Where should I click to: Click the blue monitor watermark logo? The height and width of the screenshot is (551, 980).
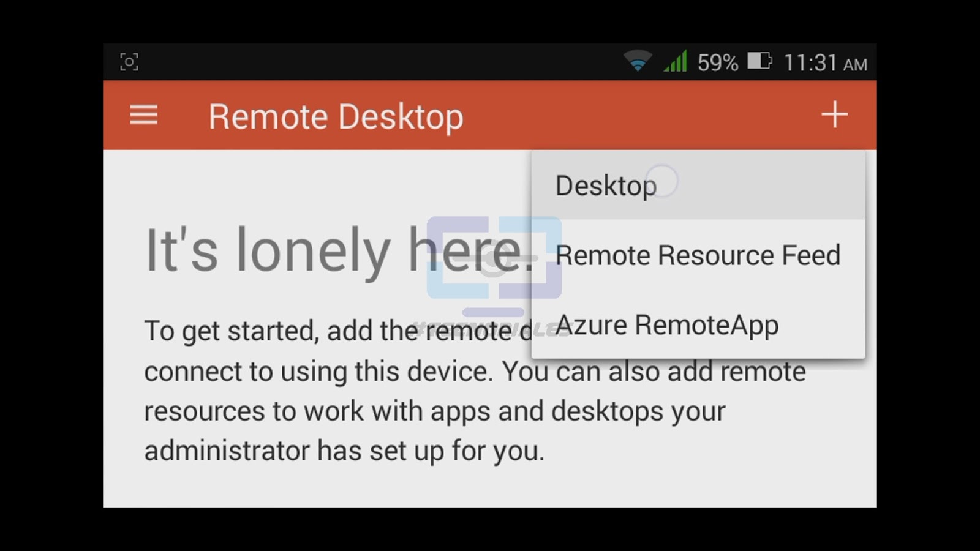pos(494,263)
